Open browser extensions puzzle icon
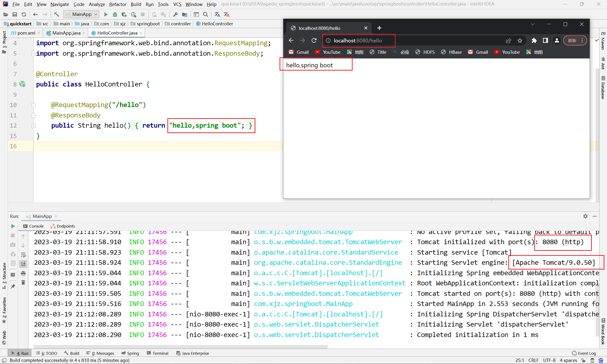 [534, 40]
